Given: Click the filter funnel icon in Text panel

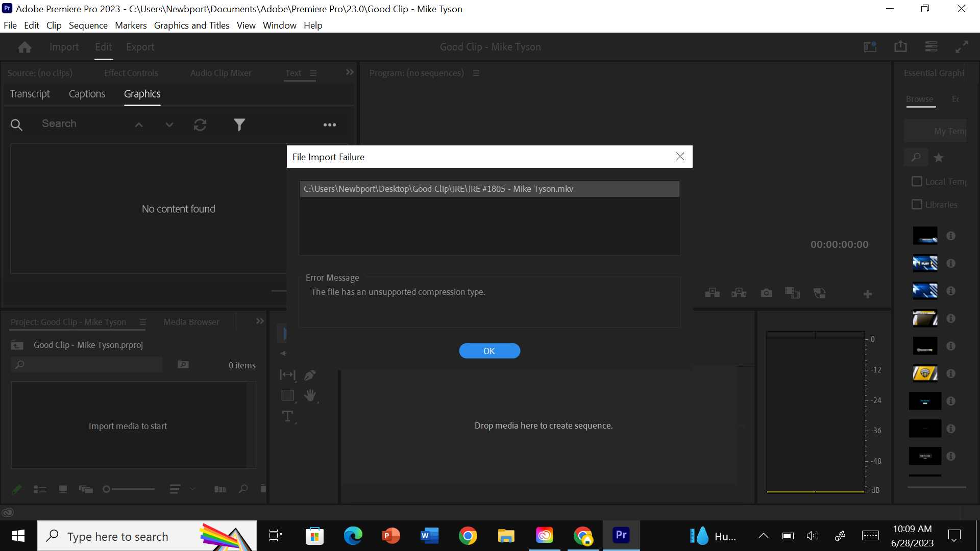Looking at the screenshot, I should 239,124.
